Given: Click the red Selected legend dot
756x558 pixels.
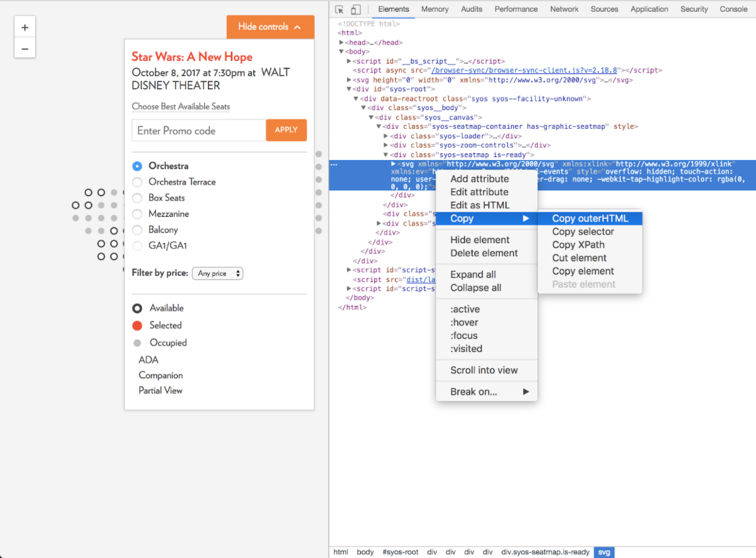Looking at the screenshot, I should click(x=137, y=325).
